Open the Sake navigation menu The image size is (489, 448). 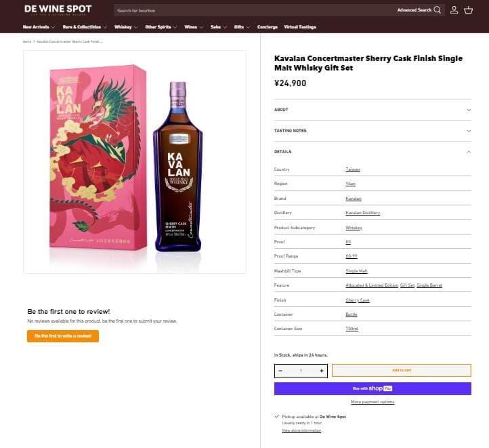pos(218,27)
